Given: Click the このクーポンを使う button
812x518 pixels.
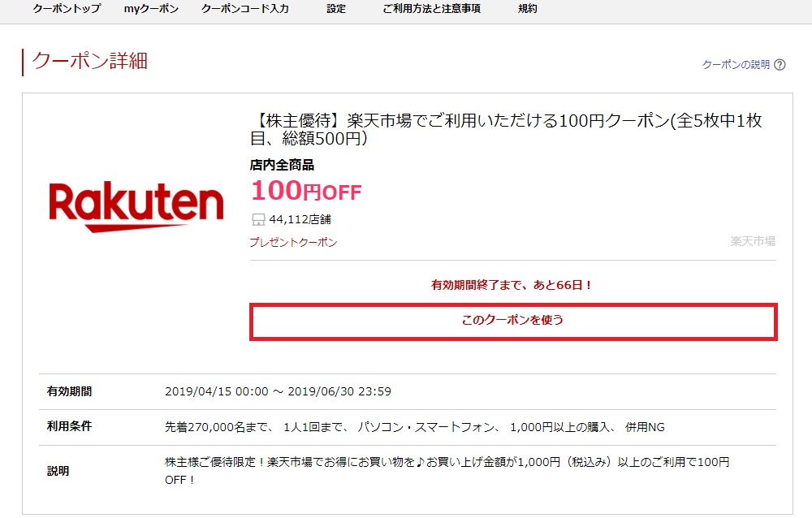Looking at the screenshot, I should tap(513, 322).
